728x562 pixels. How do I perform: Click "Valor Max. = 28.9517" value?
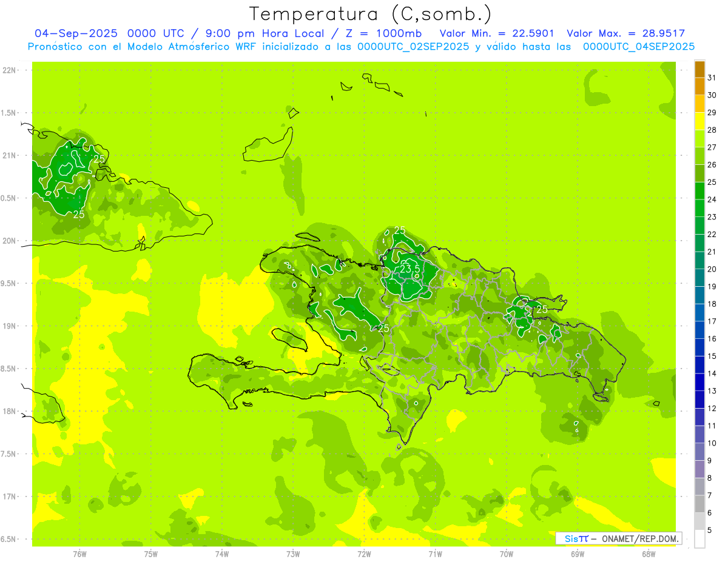pyautogui.click(x=626, y=33)
